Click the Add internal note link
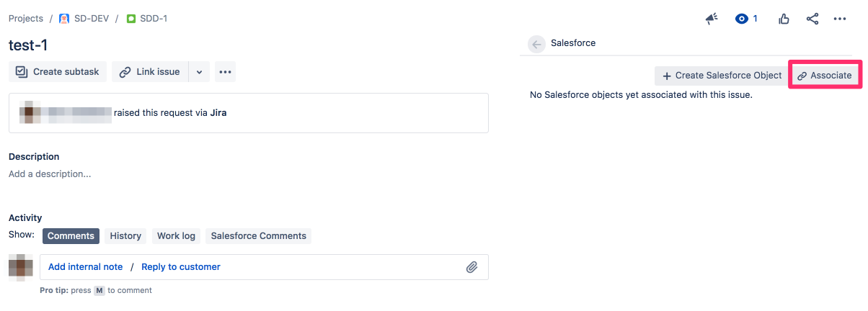 pos(85,267)
